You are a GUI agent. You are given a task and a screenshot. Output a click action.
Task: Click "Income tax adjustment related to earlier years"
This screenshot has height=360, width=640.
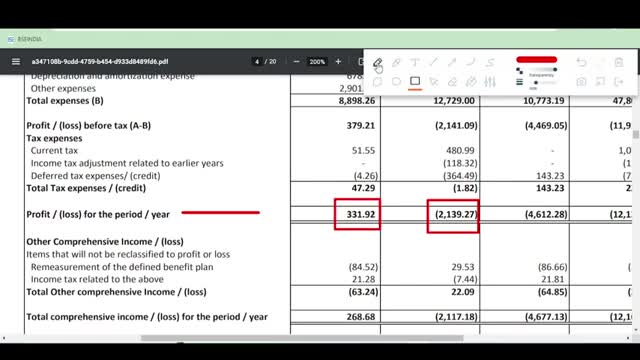pos(127,163)
